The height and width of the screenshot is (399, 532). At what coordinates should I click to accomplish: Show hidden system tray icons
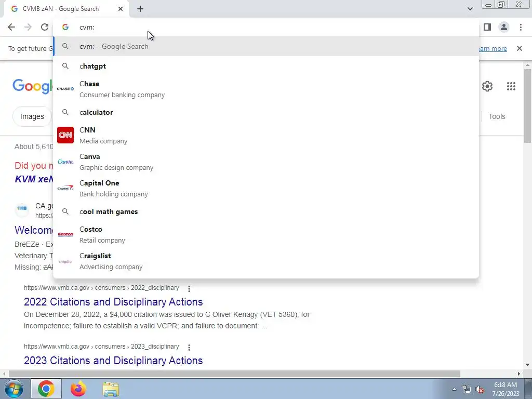pos(454,389)
